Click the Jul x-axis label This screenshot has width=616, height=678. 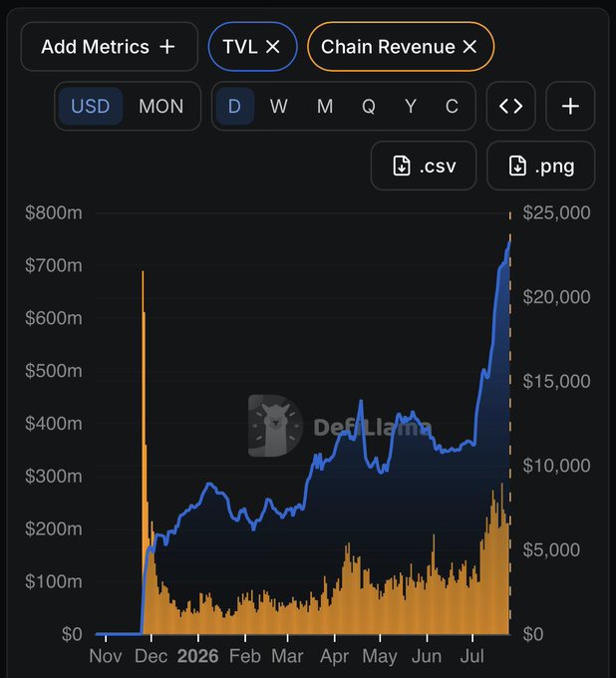pos(472,656)
